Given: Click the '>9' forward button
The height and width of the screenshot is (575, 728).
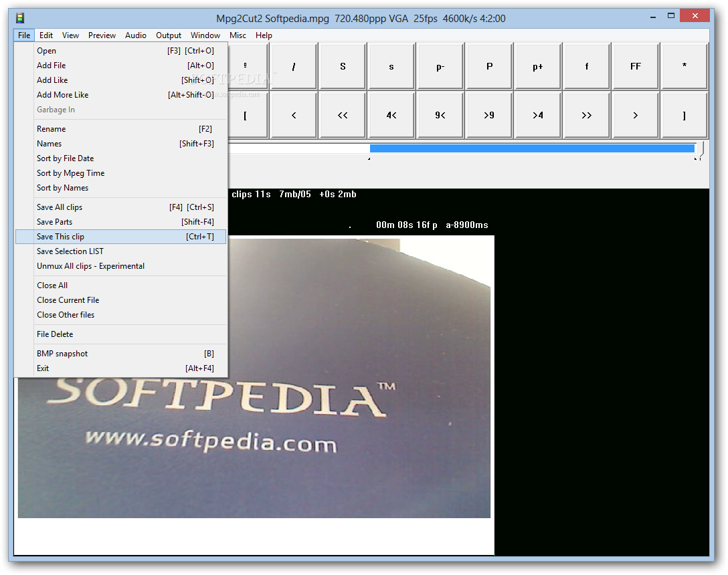Looking at the screenshot, I should pyautogui.click(x=489, y=115).
